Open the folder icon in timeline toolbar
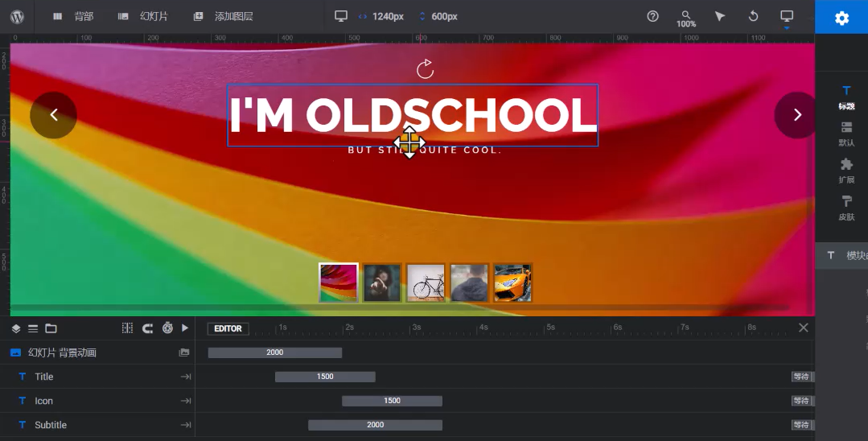 point(51,328)
